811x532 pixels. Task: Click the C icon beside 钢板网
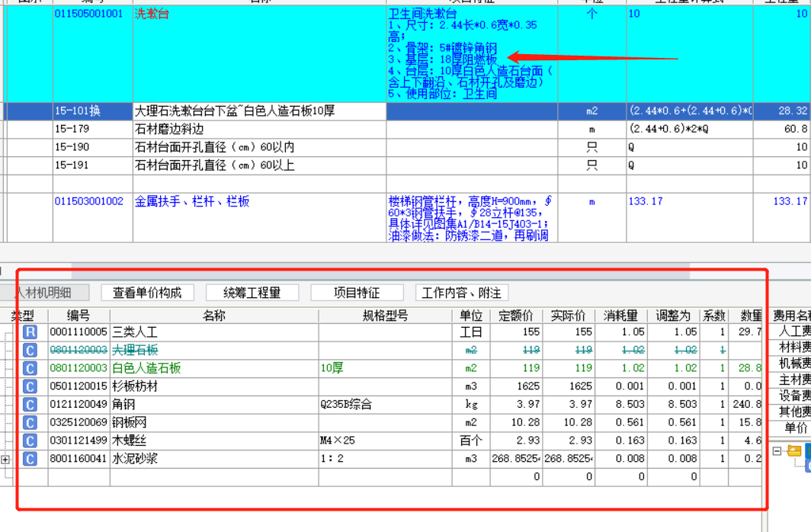30,422
